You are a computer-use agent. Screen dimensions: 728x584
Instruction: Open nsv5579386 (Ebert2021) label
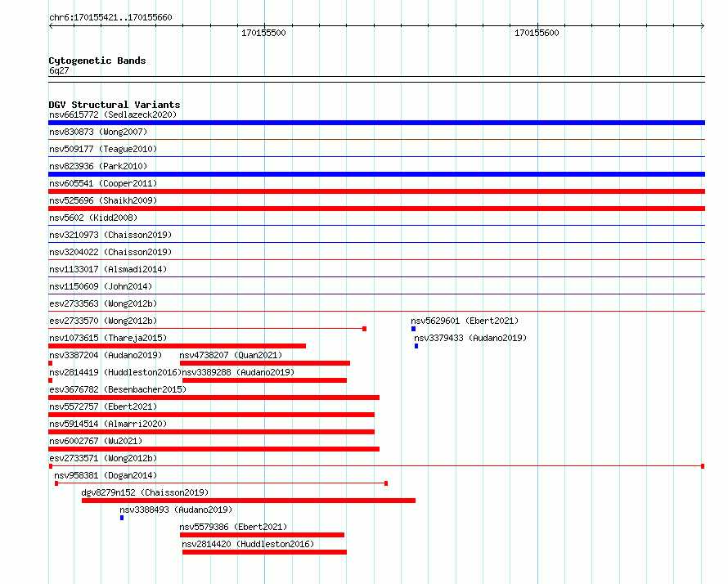click(x=233, y=527)
